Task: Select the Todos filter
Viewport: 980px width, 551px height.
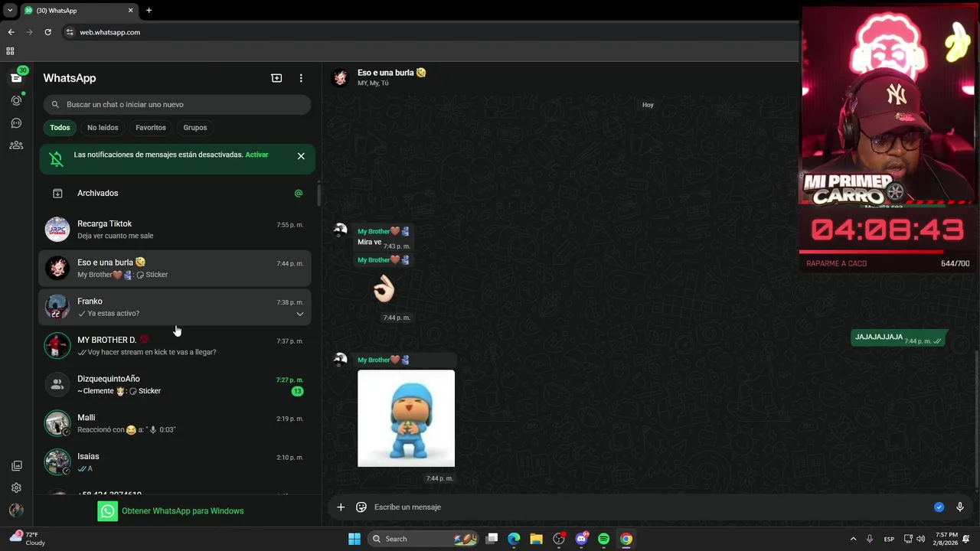Action: 60,128
